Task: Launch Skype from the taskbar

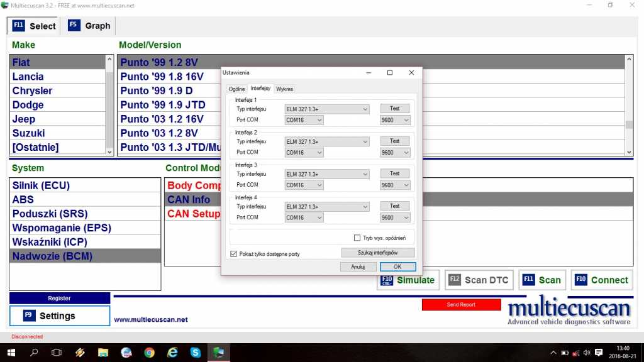Action: click(x=196, y=353)
